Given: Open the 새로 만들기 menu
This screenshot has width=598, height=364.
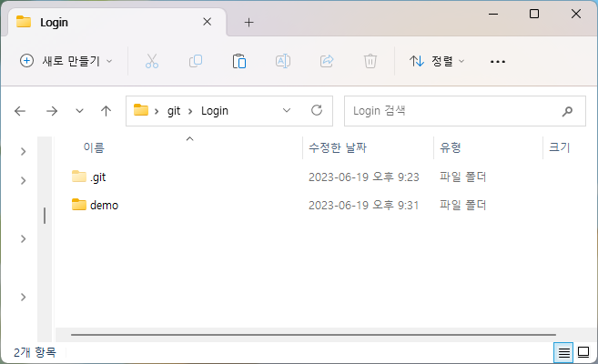Looking at the screenshot, I should [x=66, y=61].
